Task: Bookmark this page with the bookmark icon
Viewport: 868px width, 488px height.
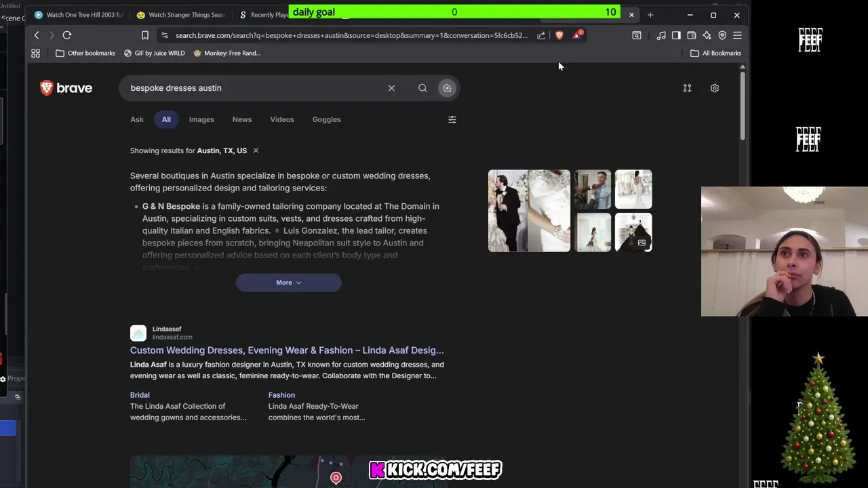Action: [145, 35]
